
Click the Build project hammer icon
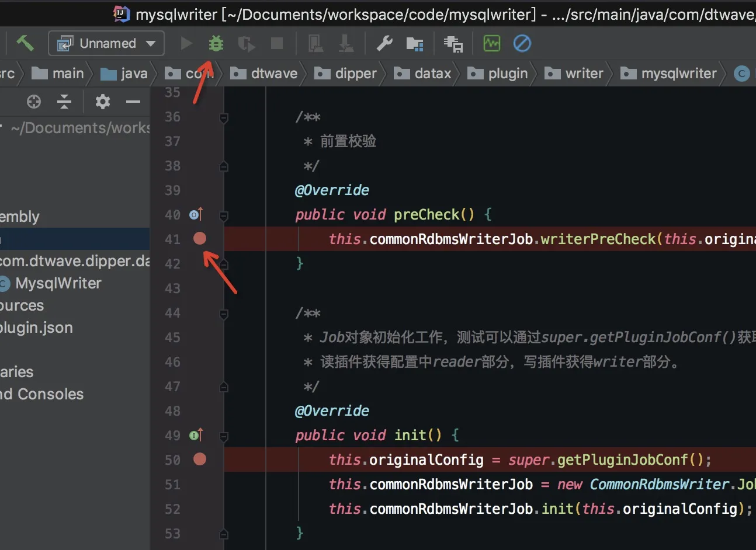[x=25, y=43]
